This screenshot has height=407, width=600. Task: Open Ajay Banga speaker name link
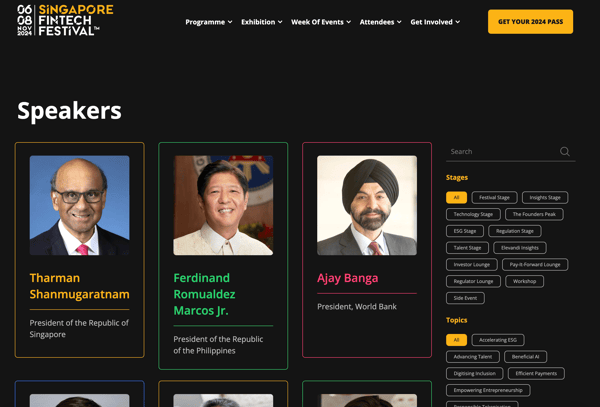click(347, 278)
